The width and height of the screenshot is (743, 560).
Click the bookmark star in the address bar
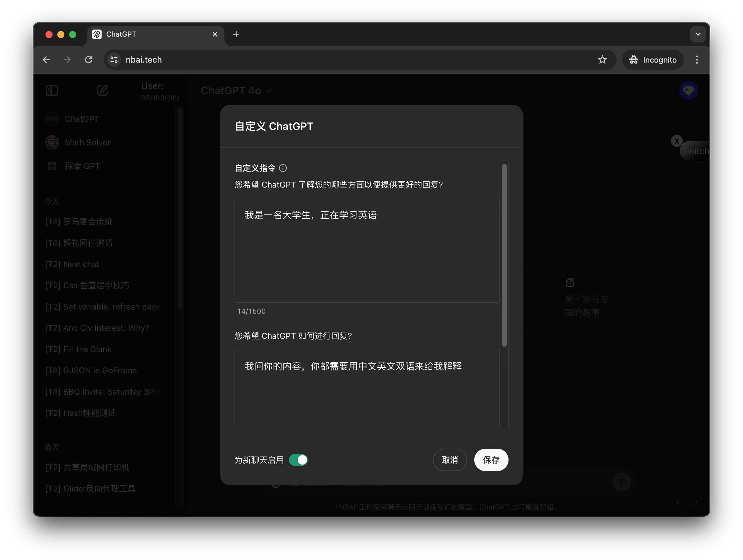coord(602,60)
